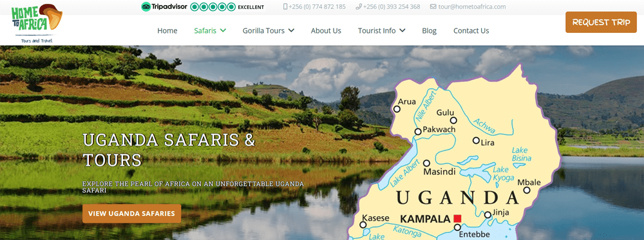Click the Tripadvisor Excellent label
Image resolution: width=644 pixels, height=240 pixels.
pyautogui.click(x=251, y=7)
